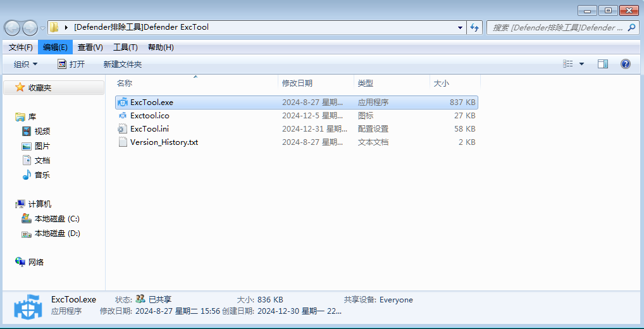Click the 音乐 note icon
This screenshot has width=644, height=329.
tap(27, 175)
